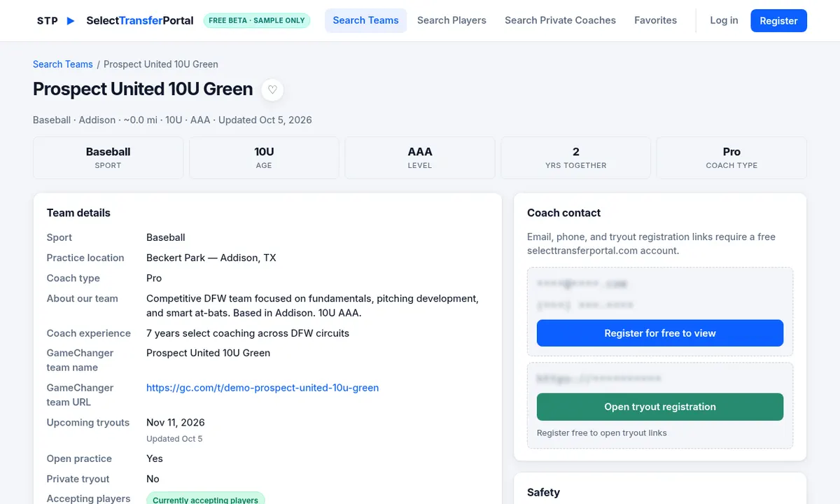Click the blue Register button
This screenshot has width=840, height=504.
click(x=778, y=21)
